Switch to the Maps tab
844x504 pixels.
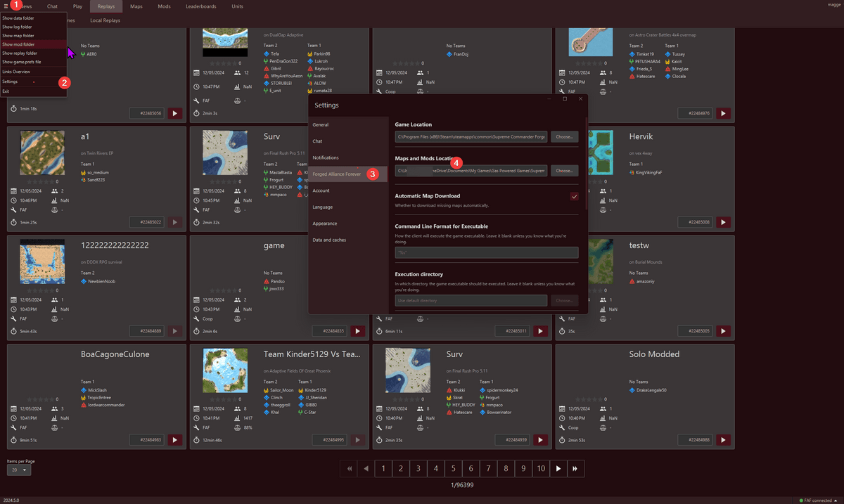click(x=136, y=6)
